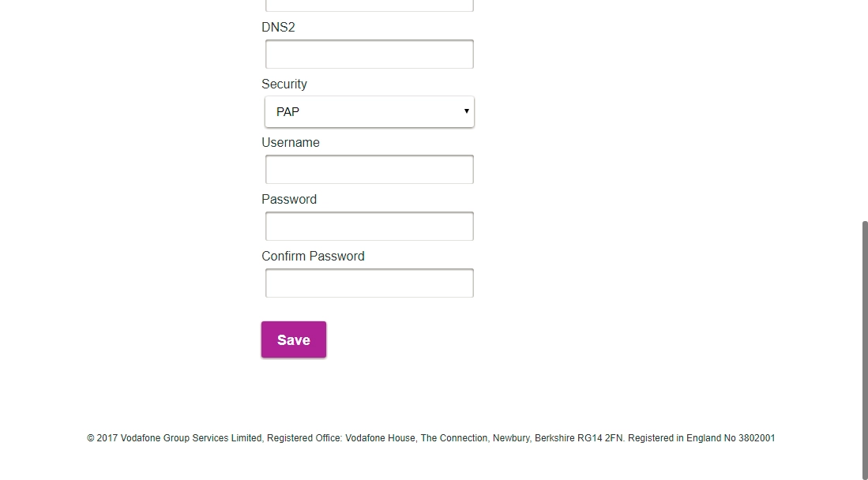The image size is (868, 480).
Task: Click the partially visible input above DNS2
Action: (369, 5)
